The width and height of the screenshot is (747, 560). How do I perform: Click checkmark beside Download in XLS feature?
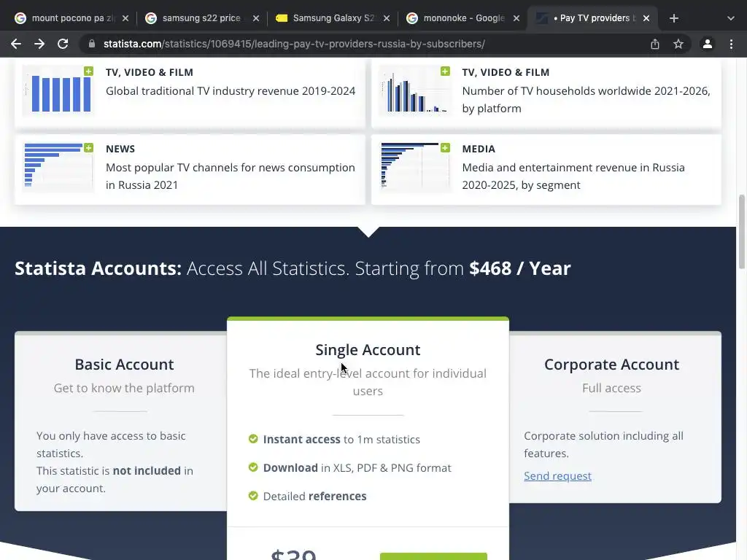pos(253,467)
